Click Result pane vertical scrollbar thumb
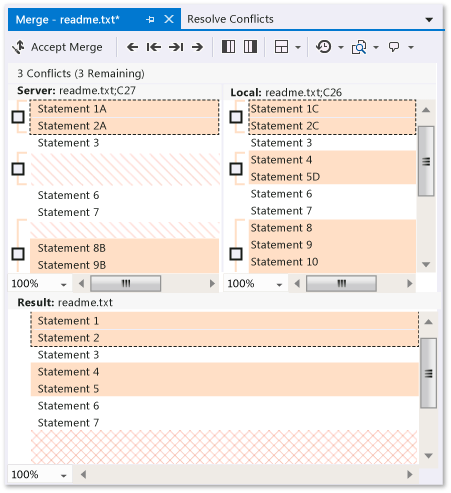 click(428, 373)
